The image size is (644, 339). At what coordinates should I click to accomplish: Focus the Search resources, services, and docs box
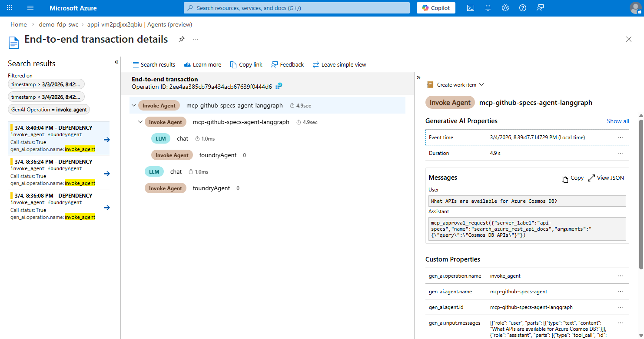click(x=297, y=8)
